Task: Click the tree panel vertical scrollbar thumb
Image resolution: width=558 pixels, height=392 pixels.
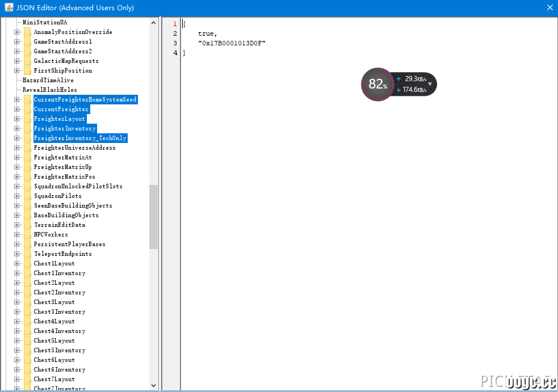Action: 153,217
